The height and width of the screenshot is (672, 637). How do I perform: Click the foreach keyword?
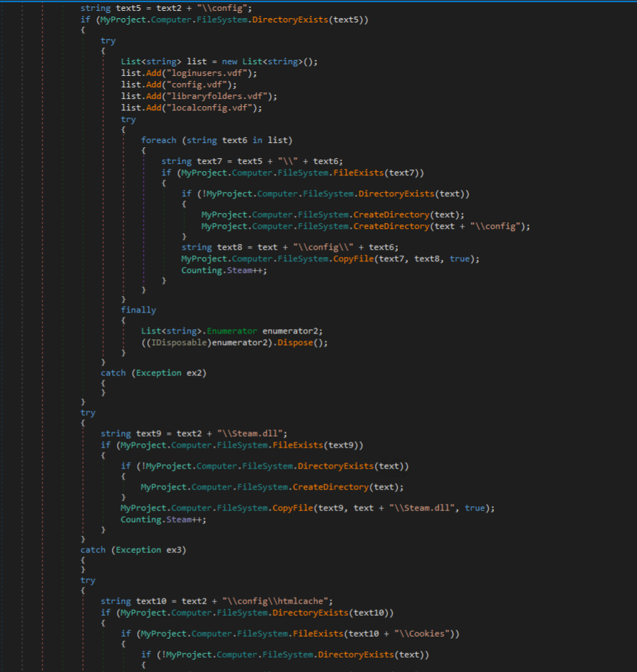[159, 141]
